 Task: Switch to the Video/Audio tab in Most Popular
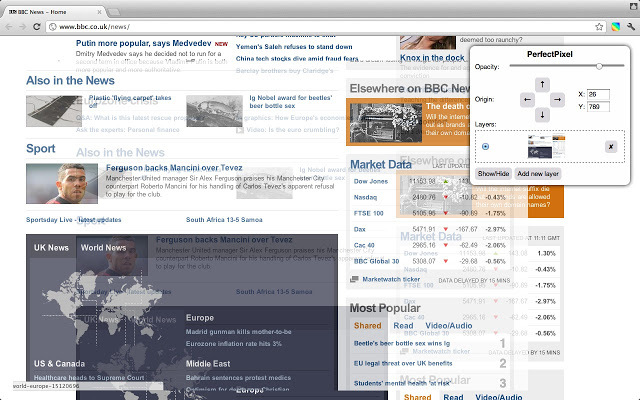(x=449, y=326)
